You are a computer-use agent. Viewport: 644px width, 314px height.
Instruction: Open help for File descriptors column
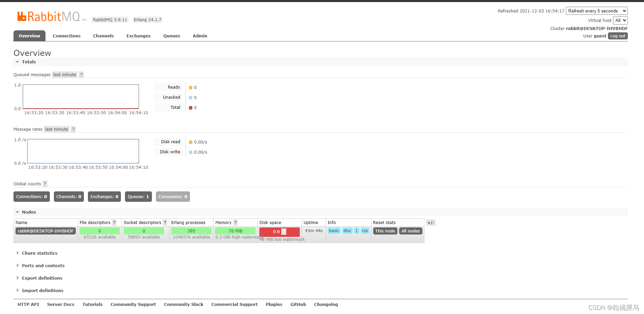tap(114, 223)
